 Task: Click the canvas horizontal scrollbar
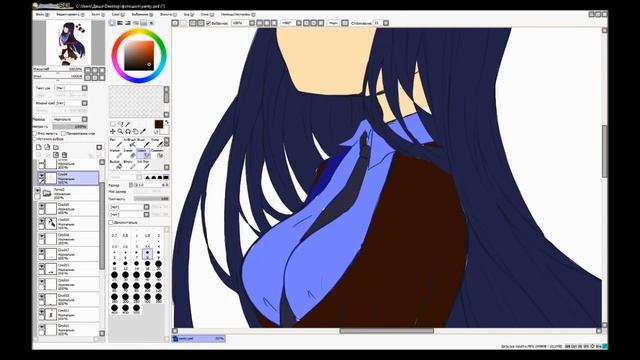click(387, 331)
